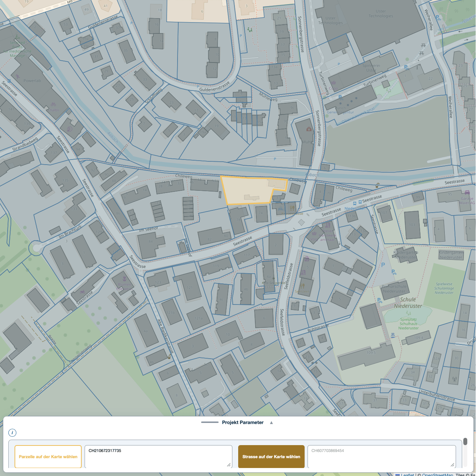Screen dimensions: 476x476
Task: Click the 'Garage Maier AG' map label
Action: point(467,201)
